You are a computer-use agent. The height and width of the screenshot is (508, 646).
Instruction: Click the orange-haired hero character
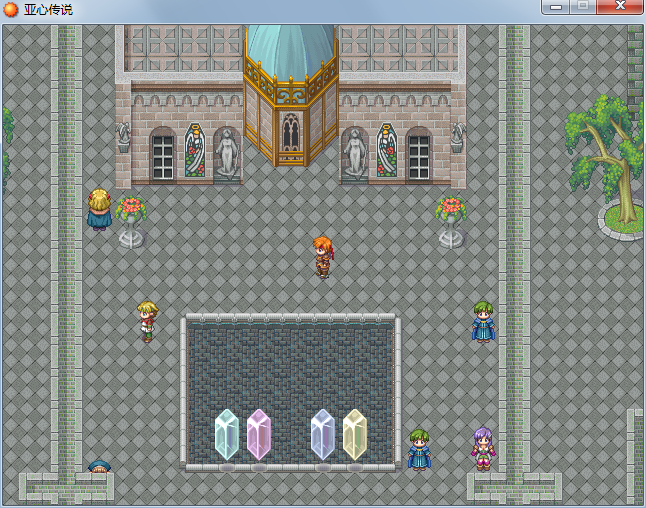(323, 257)
